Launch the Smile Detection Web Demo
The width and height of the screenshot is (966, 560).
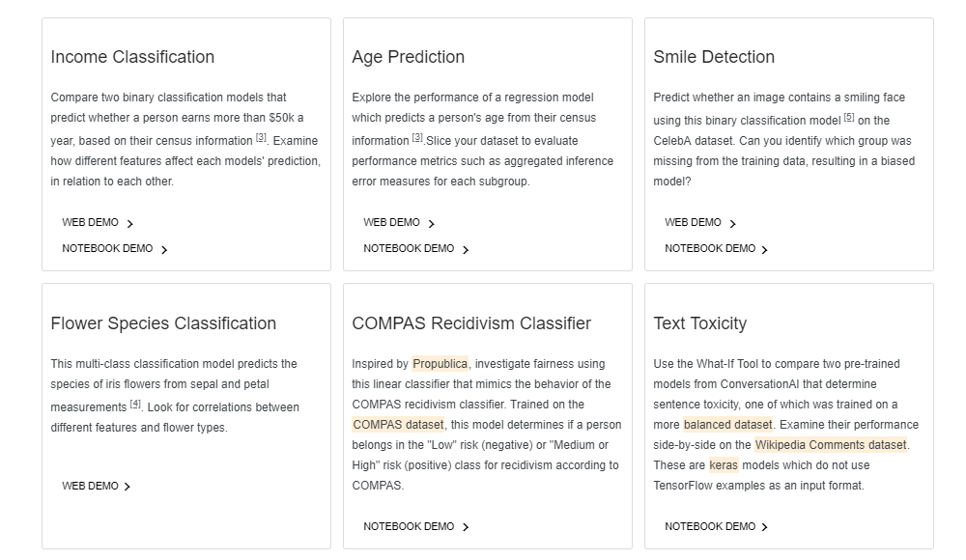tap(693, 223)
